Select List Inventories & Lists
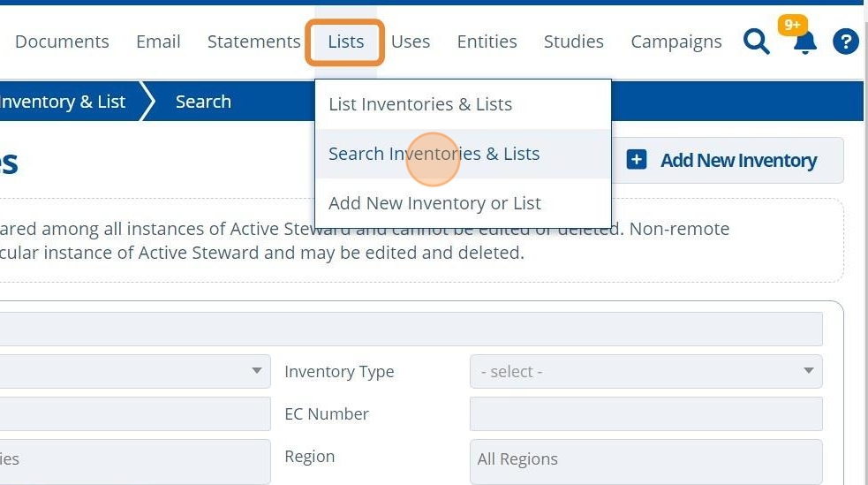Image resolution: width=868 pixels, height=485 pixels. [x=420, y=104]
